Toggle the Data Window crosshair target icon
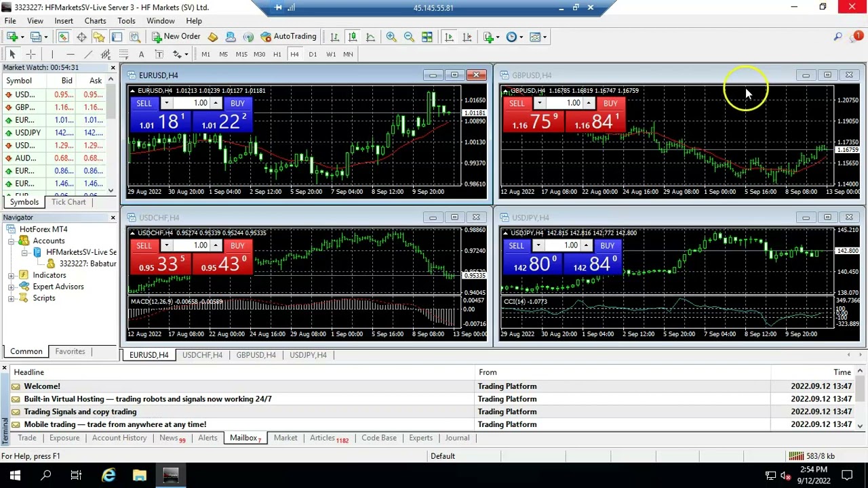Viewport: 868px width, 488px height. (81, 37)
